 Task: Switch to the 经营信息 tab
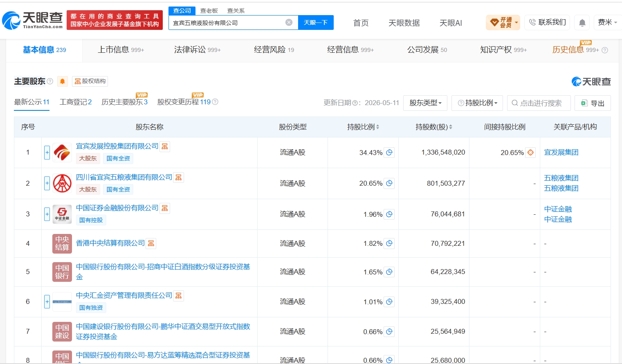(350, 50)
